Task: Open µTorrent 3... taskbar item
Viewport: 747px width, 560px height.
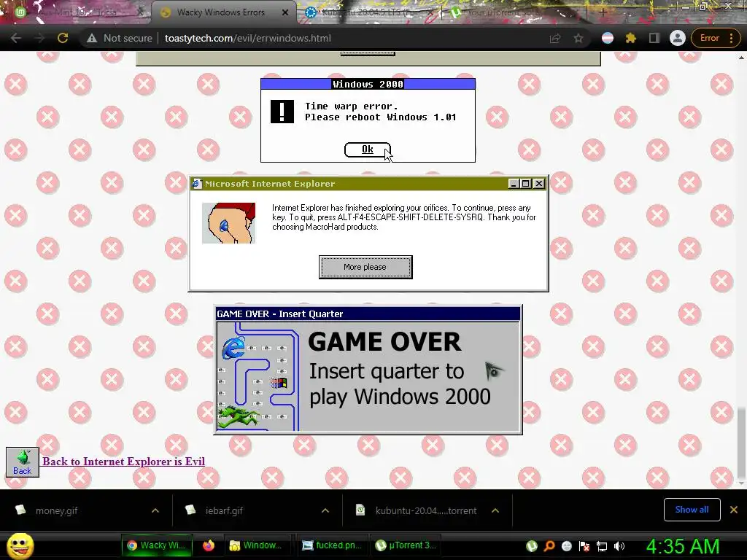Action: [x=406, y=545]
